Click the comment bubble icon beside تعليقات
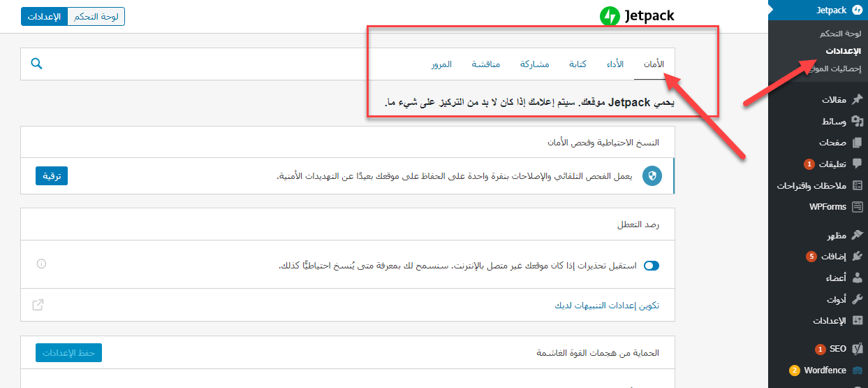 click(x=857, y=164)
